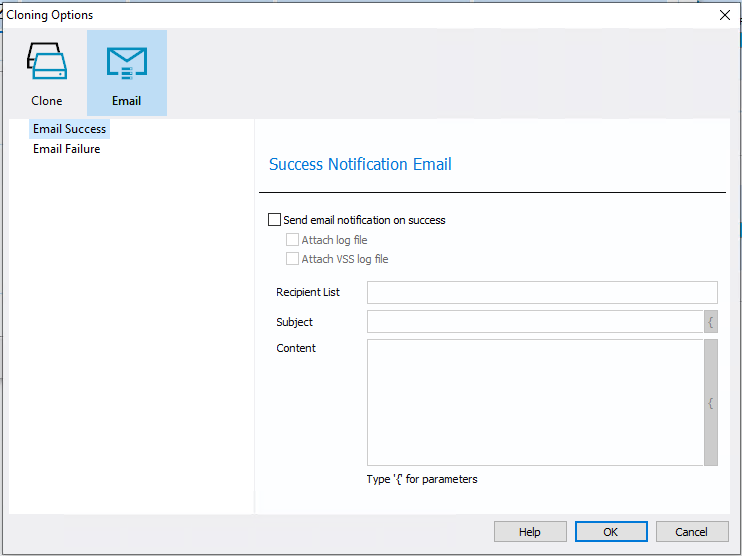
Task: Click the Success Notification Email heading
Action: [x=360, y=164]
